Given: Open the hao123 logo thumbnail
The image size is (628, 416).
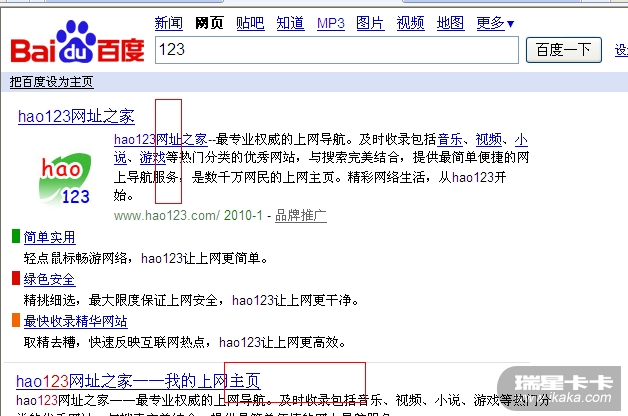Looking at the screenshot, I should pos(65,179).
